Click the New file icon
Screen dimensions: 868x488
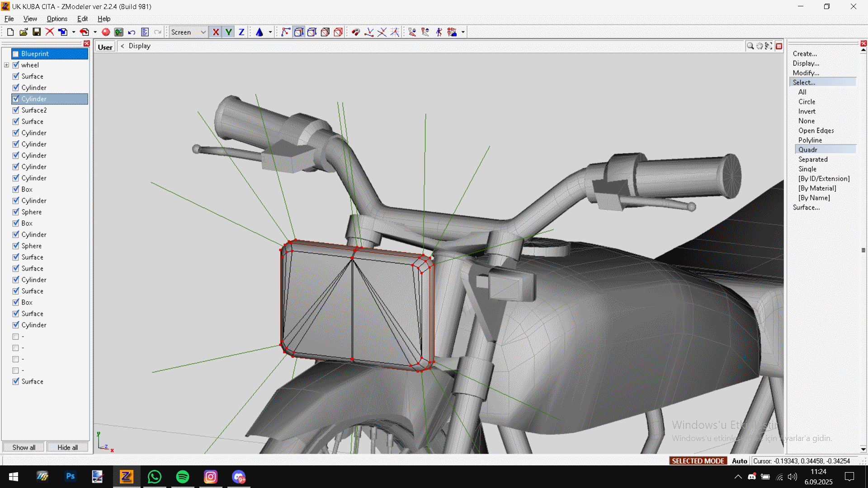click(10, 32)
